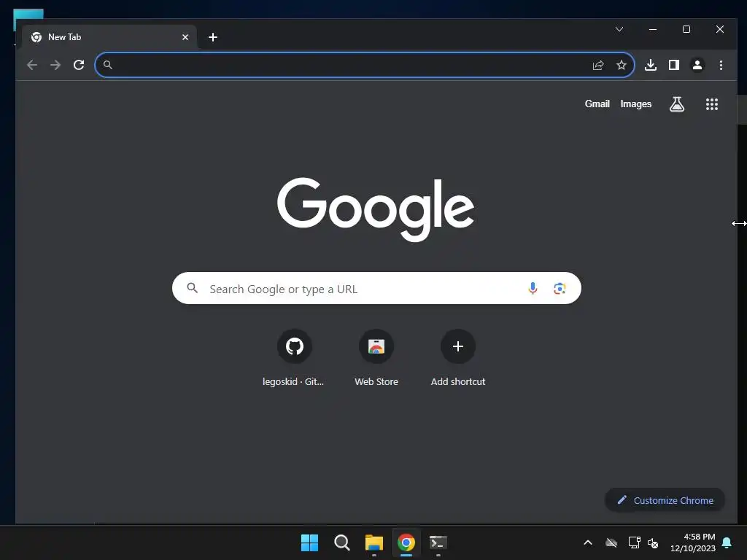This screenshot has width=747, height=560.
Task: Click magnifier icon in Google search box
Action: [x=192, y=287]
